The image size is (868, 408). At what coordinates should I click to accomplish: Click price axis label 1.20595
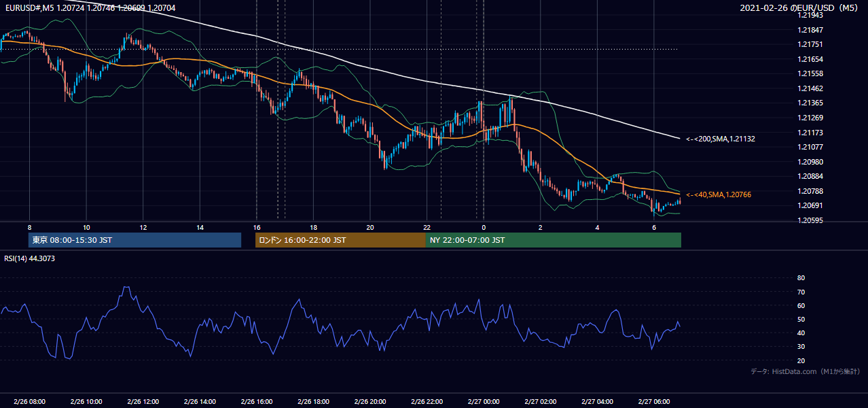pos(810,220)
